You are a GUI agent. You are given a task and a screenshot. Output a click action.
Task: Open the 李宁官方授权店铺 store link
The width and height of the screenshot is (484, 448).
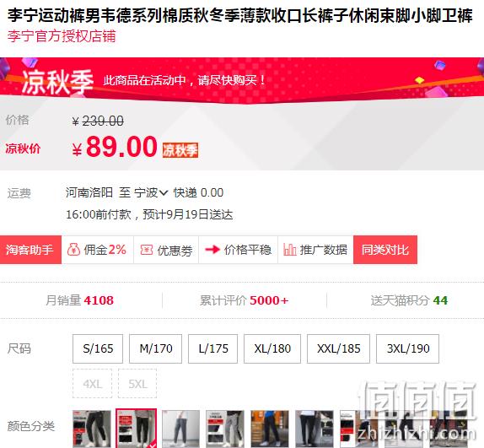[62, 36]
